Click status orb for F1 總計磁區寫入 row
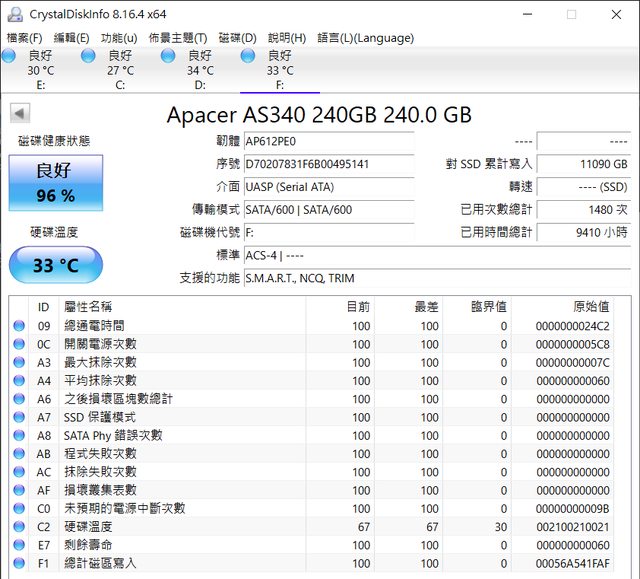This screenshot has height=579, width=640. [x=19, y=563]
